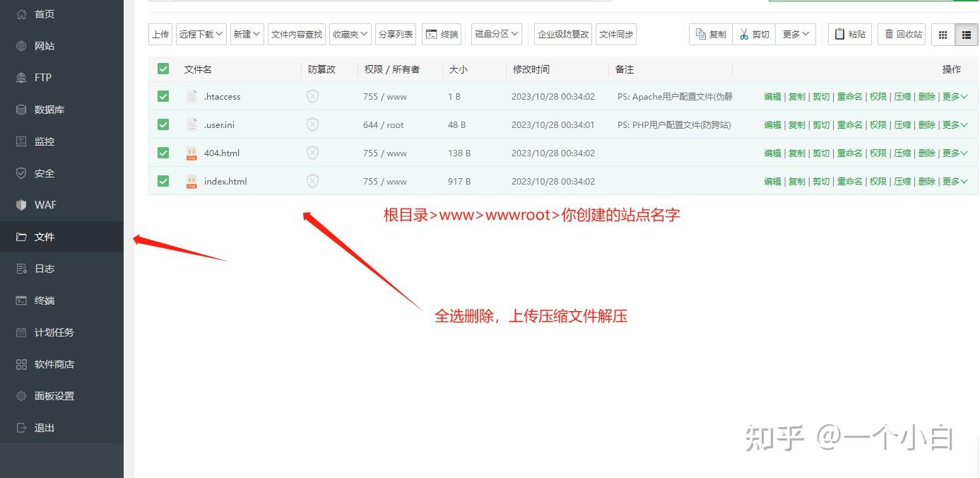Uncheck the index.html file checkbox
The width and height of the screenshot is (980, 478).
163,181
